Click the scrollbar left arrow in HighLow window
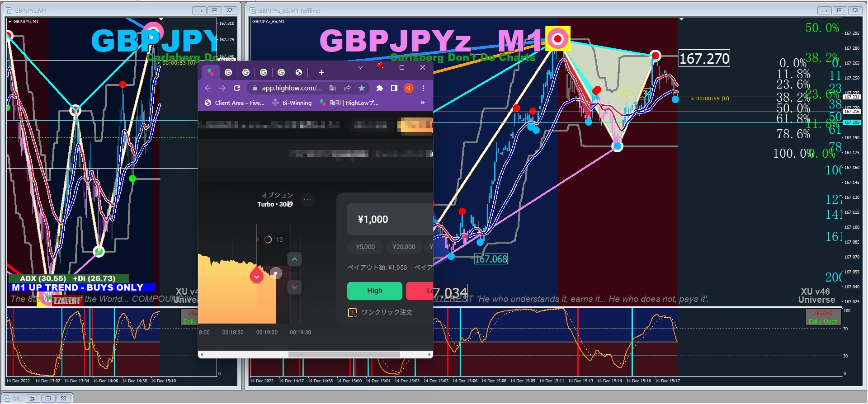 tap(202, 355)
